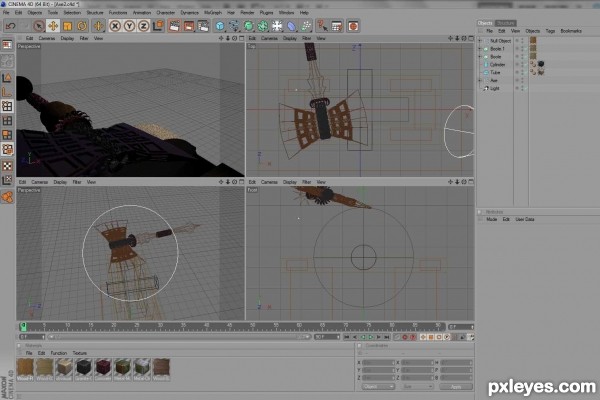
Task: Open the Bookmarks menu in Object Manager
Action: tap(571, 31)
